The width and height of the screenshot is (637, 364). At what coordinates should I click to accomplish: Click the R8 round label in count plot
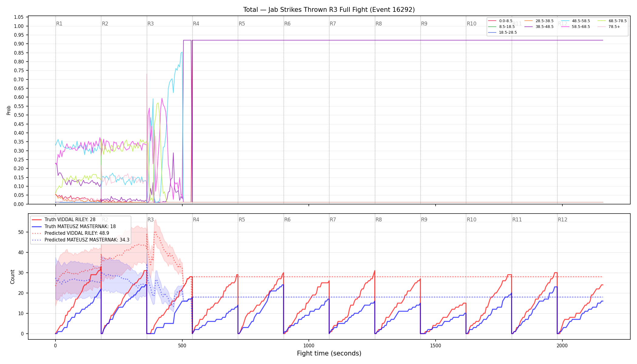tap(379, 220)
